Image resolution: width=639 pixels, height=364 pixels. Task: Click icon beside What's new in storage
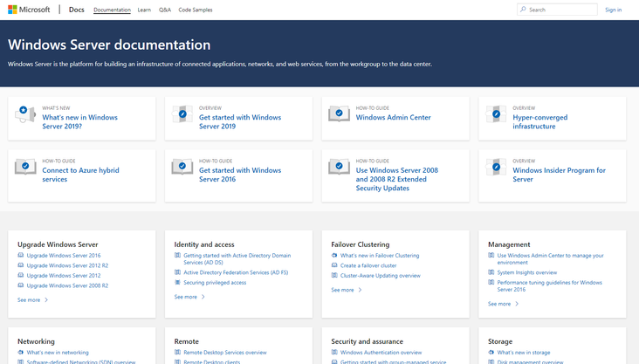491,352
